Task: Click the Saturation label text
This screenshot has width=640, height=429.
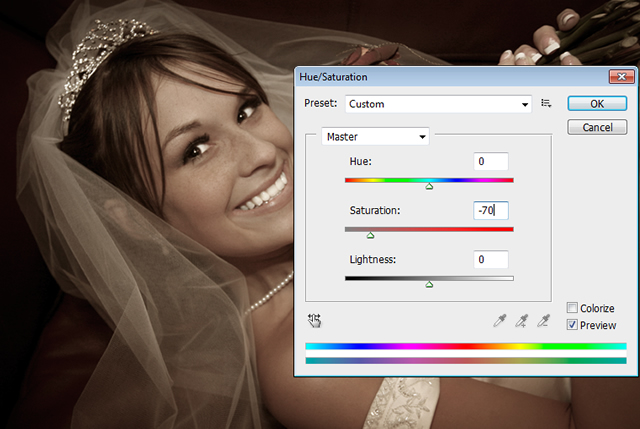Action: [x=375, y=211]
